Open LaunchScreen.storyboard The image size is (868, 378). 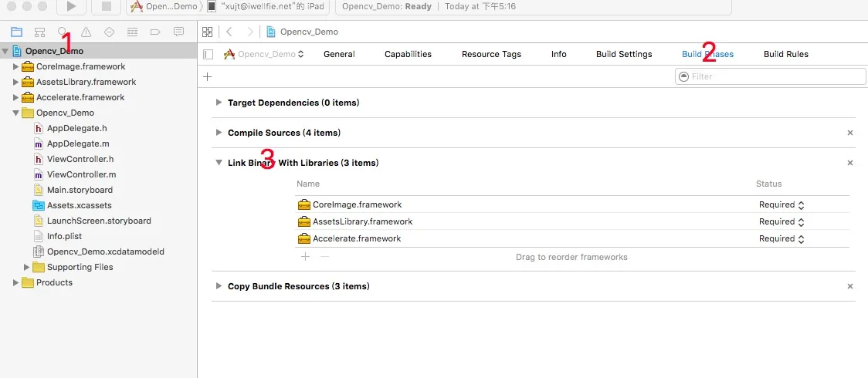(99, 221)
